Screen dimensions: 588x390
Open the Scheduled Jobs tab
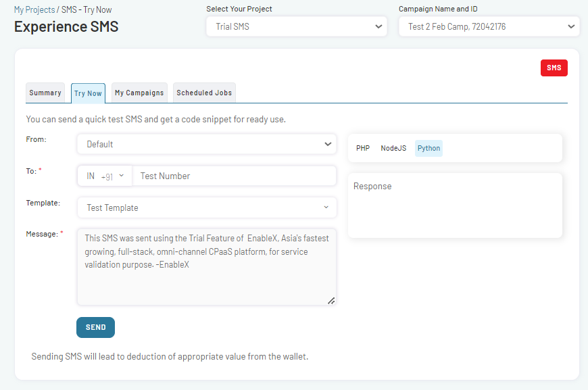tap(204, 93)
